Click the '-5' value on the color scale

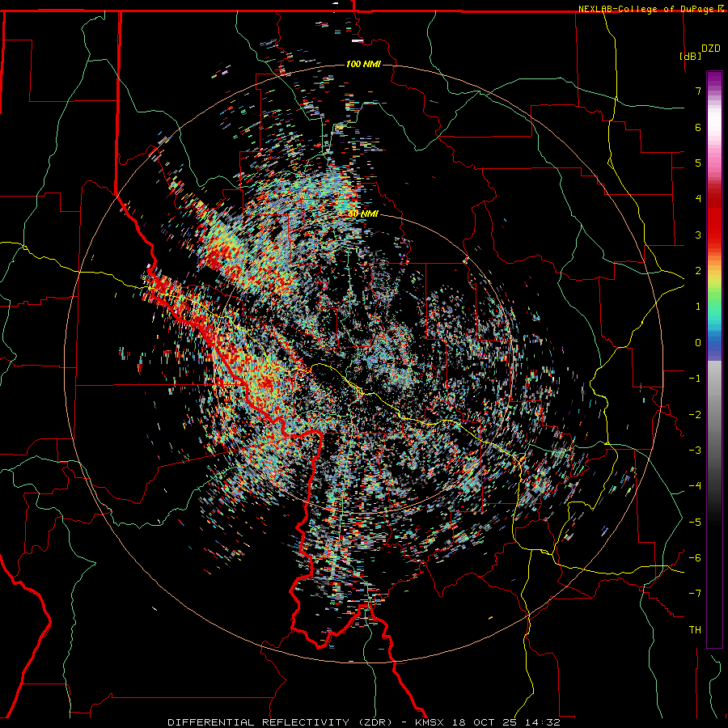(695, 522)
